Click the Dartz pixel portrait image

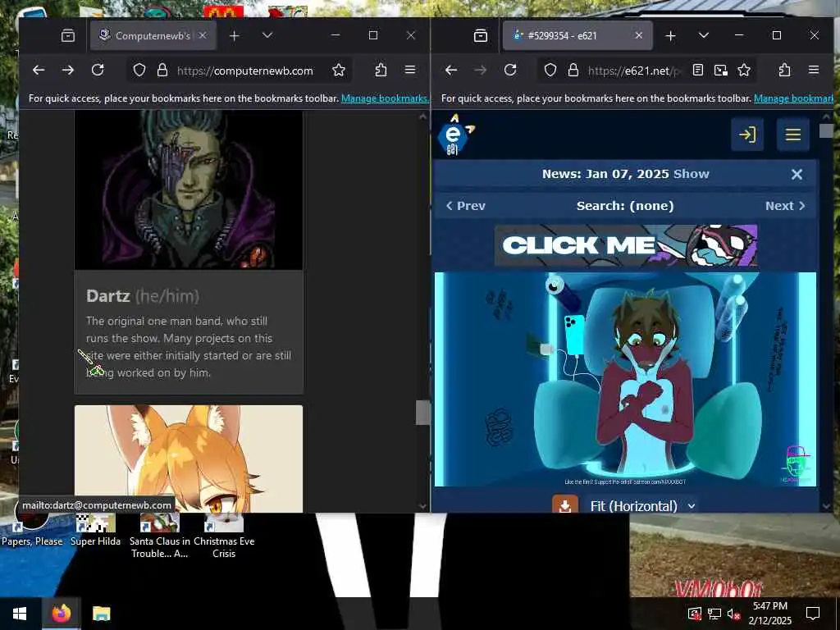189,189
